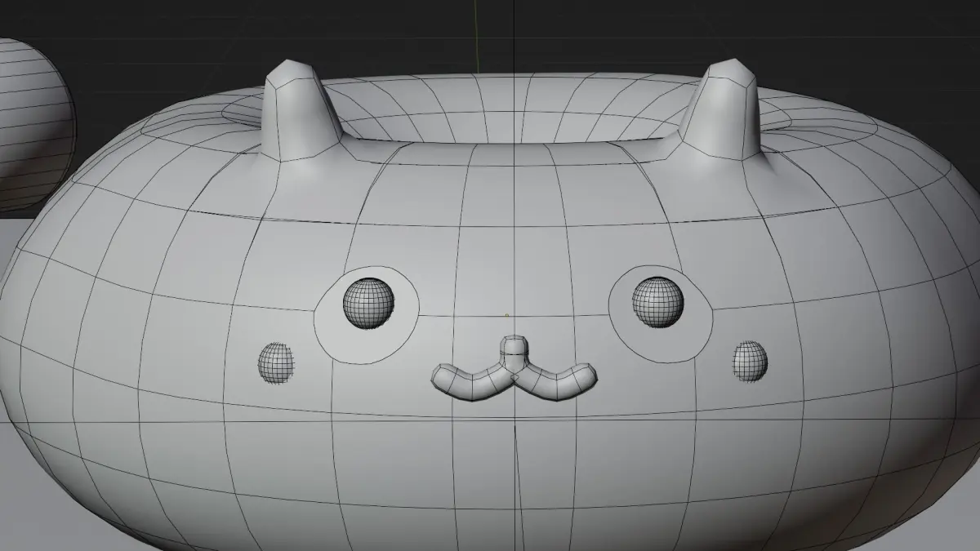Pick the small right cheek sphere
Image resolution: width=980 pixels, height=551 pixels.
click(750, 361)
